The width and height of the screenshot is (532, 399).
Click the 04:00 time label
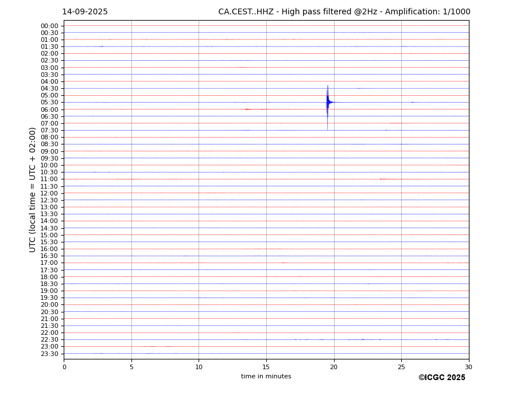coord(49,82)
